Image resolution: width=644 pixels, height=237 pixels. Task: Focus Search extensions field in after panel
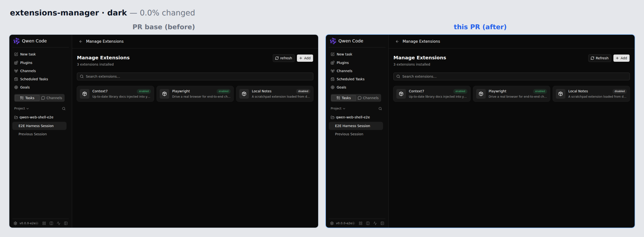511,76
